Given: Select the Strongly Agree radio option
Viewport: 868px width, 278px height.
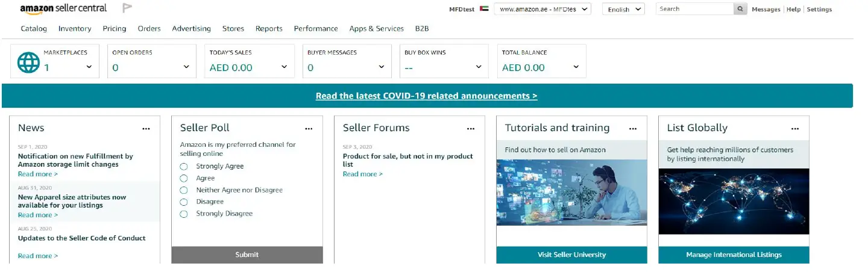Looking at the screenshot, I should tap(184, 166).
